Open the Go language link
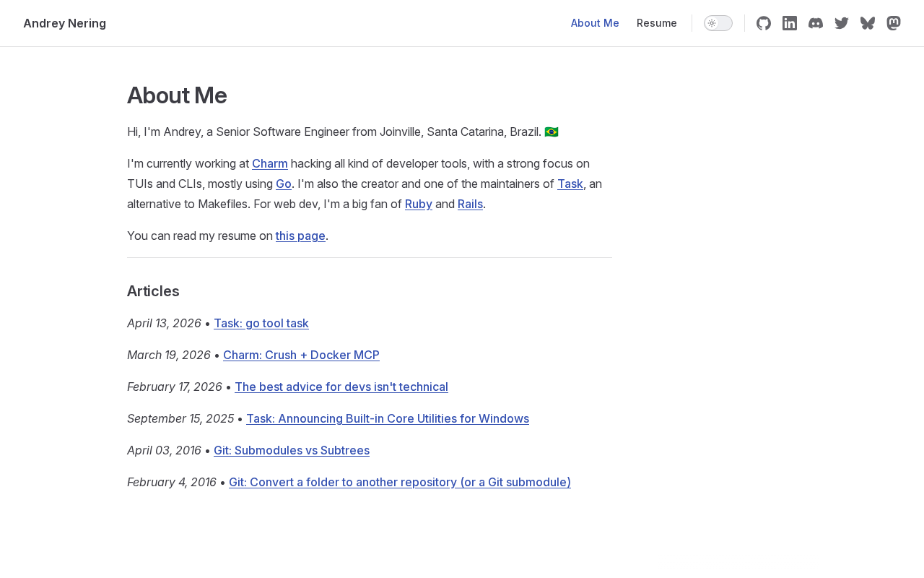The width and height of the screenshot is (924, 578). tap(284, 184)
